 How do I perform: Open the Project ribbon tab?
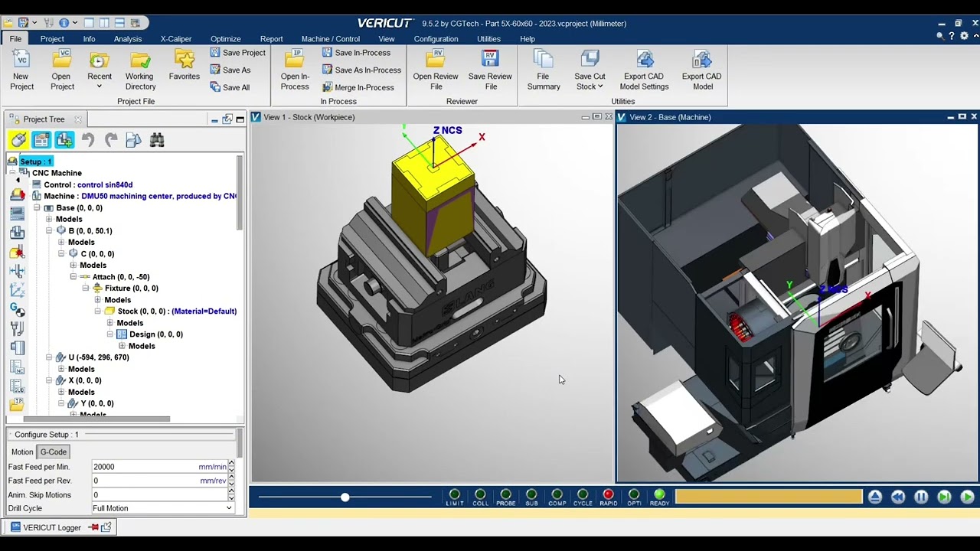(52, 39)
